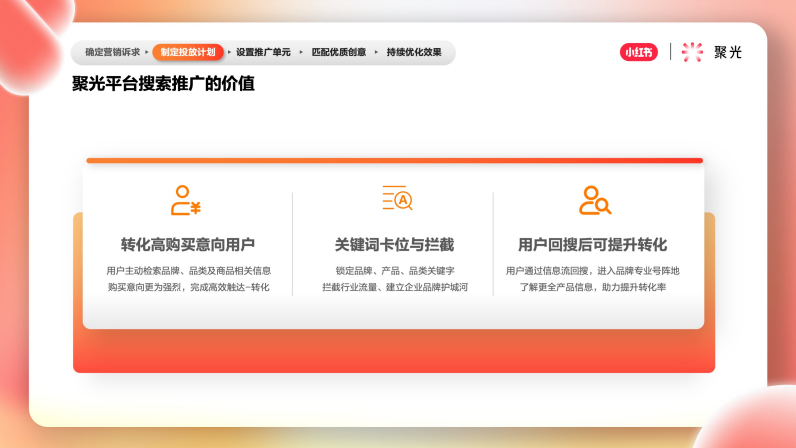Viewport: 796px width, 448px height.
Task: Select the heading 用户回搜后可提升转化
Action: click(x=592, y=245)
